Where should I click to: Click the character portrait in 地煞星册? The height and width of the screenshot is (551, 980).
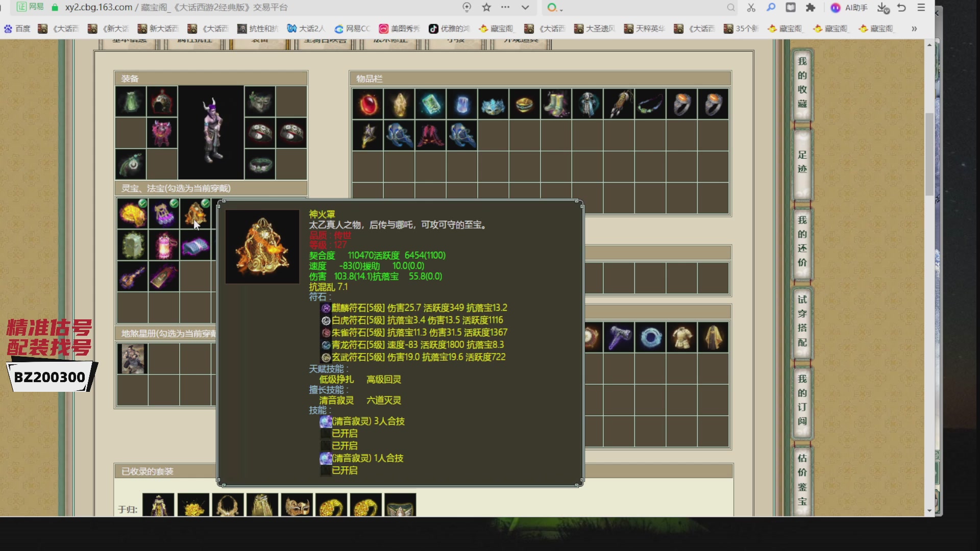point(133,358)
